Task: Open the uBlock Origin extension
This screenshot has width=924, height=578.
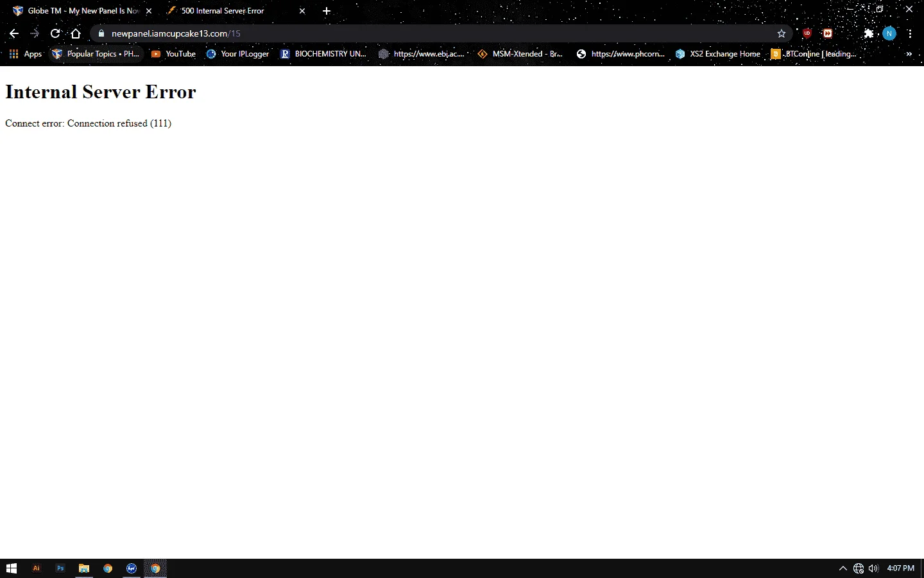Action: tap(807, 33)
